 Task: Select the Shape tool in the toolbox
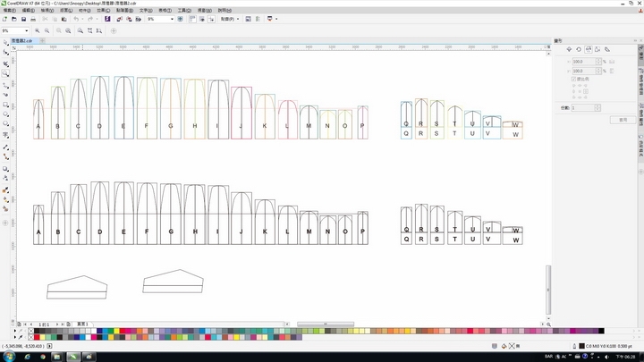tap(5, 53)
